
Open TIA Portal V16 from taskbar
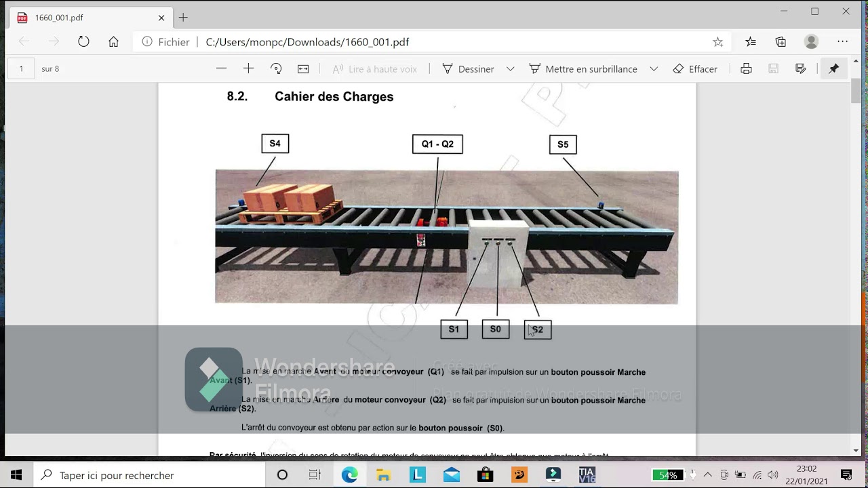(x=587, y=475)
